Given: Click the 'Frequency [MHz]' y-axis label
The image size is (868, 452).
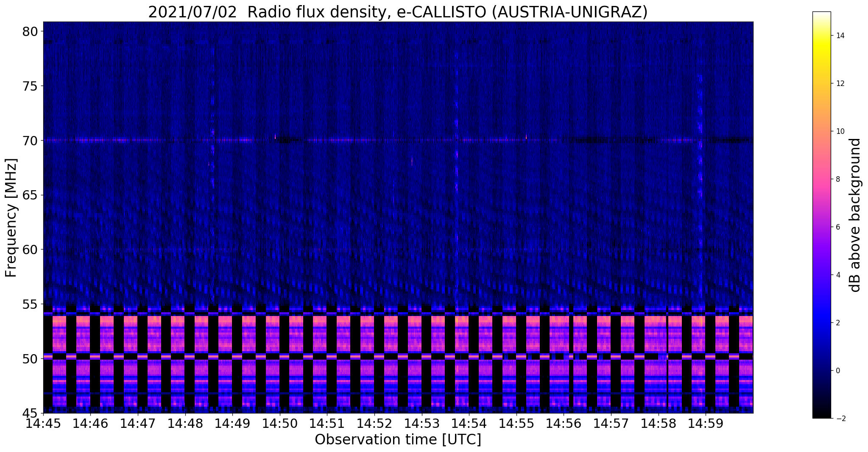Looking at the screenshot, I should point(11,218).
